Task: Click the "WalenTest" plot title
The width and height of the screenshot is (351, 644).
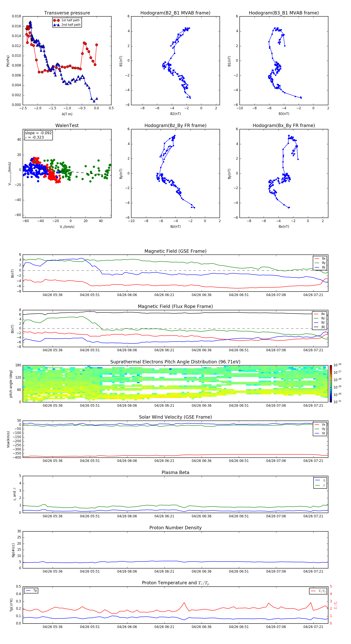Action: click(67, 125)
